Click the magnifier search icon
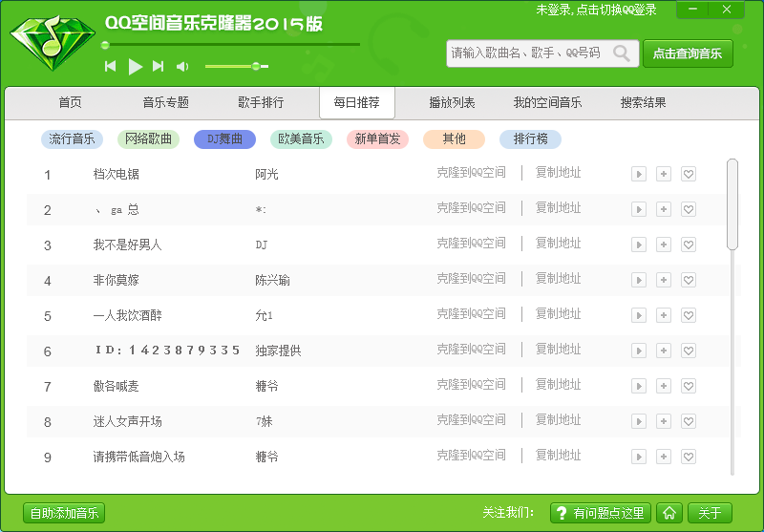Image resolution: width=764 pixels, height=532 pixels. pos(622,53)
